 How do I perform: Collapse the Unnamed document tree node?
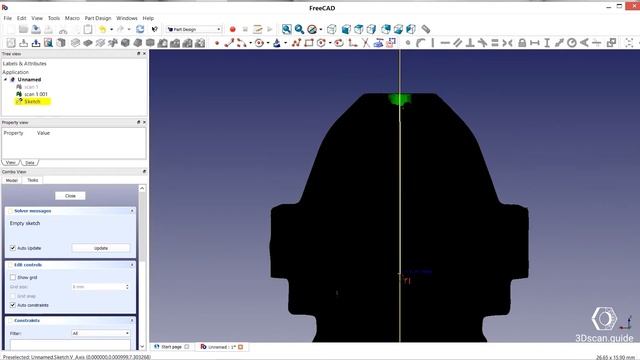pos(5,80)
